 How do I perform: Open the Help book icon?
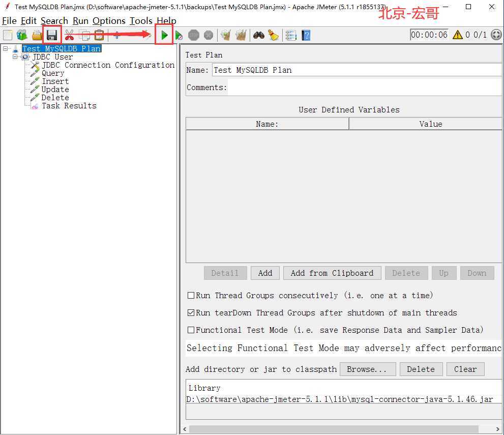pyautogui.click(x=306, y=35)
